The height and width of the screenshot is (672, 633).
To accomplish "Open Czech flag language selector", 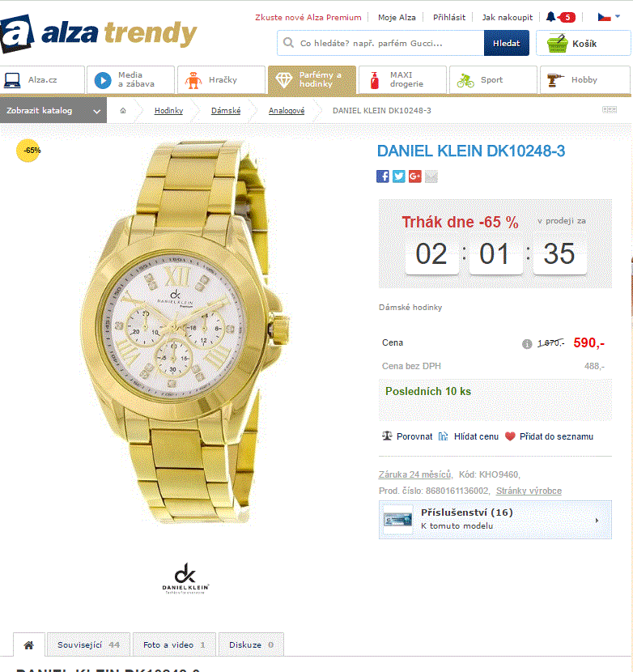I will point(609,17).
